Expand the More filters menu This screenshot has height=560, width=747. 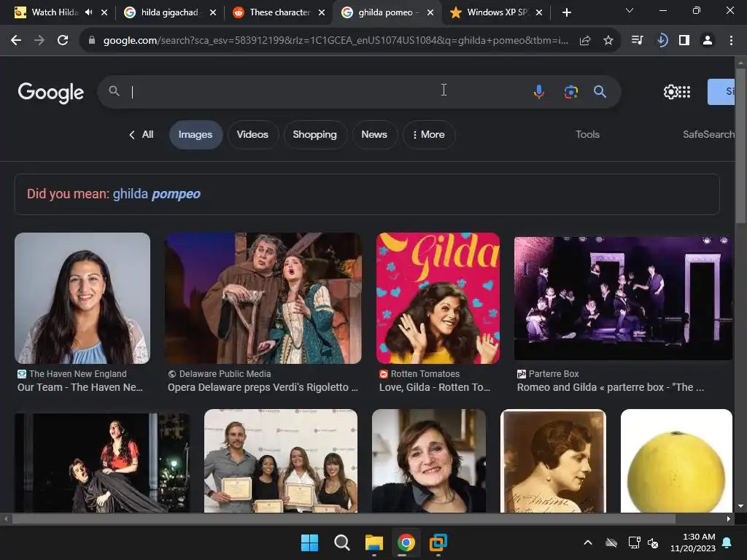429,135
